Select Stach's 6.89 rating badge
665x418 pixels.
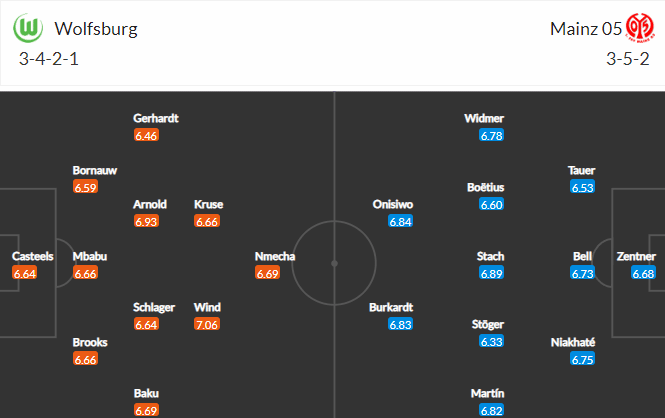pyautogui.click(x=492, y=273)
